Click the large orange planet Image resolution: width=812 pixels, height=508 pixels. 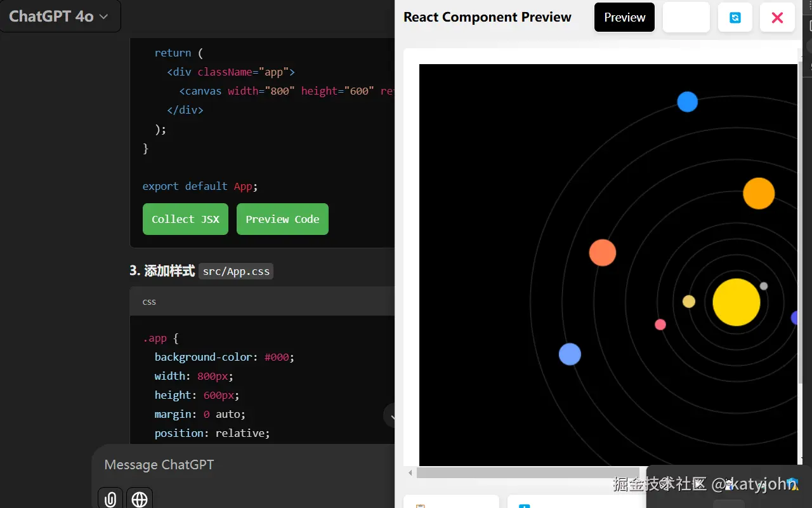click(x=759, y=193)
